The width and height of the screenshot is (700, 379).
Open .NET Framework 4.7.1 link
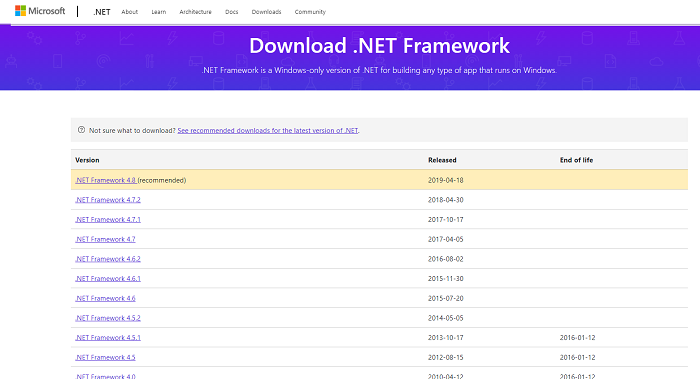(108, 220)
